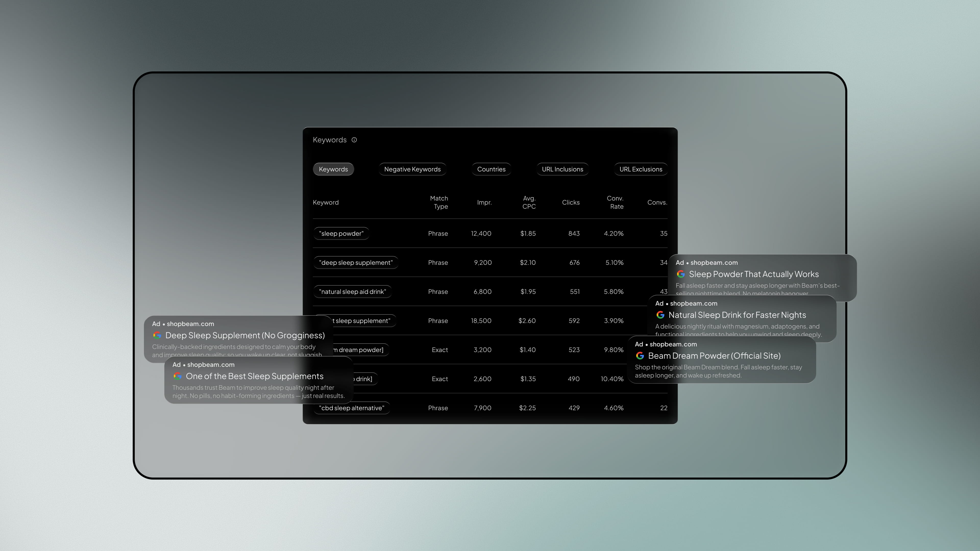The height and width of the screenshot is (551, 980).
Task: Click the 676 clicks value
Action: coord(574,263)
